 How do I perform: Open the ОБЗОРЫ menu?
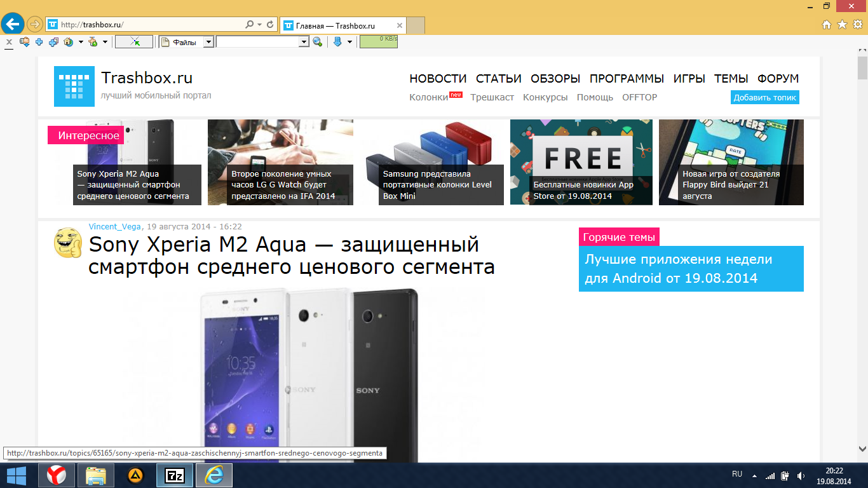click(555, 79)
